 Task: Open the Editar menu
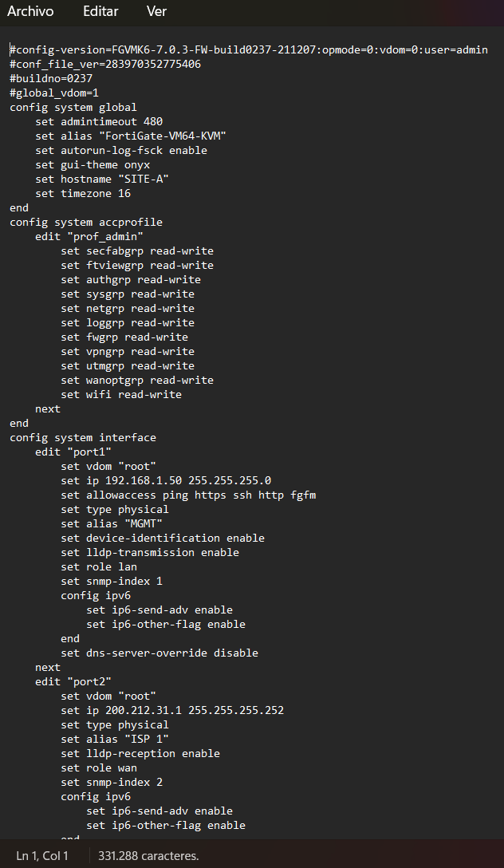point(100,11)
